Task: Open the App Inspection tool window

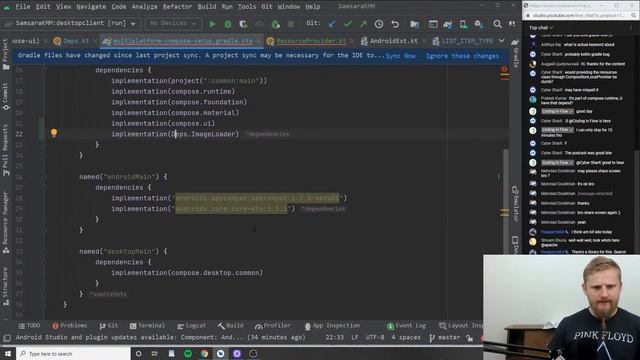Action: tap(333, 326)
